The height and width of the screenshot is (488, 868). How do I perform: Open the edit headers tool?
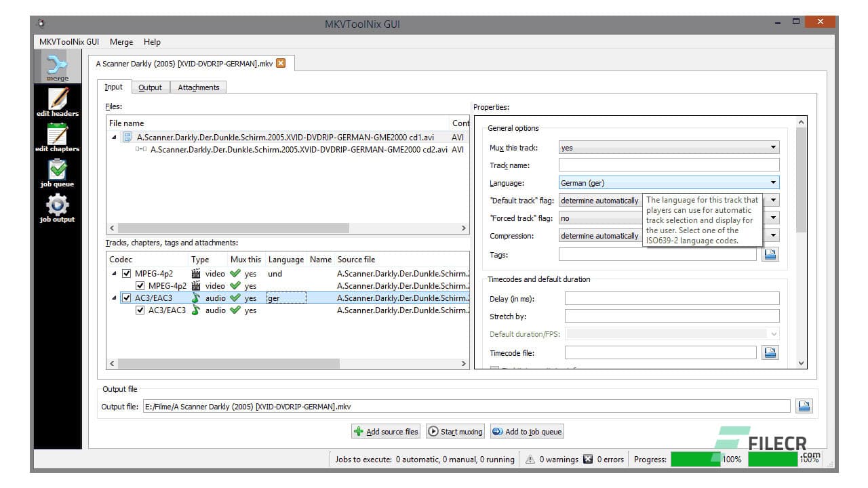(58, 102)
